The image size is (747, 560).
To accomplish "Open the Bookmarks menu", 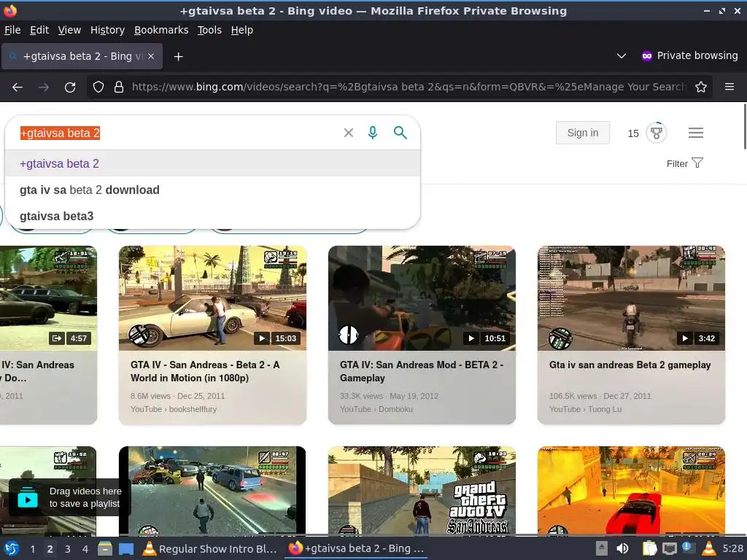I will 161,30.
